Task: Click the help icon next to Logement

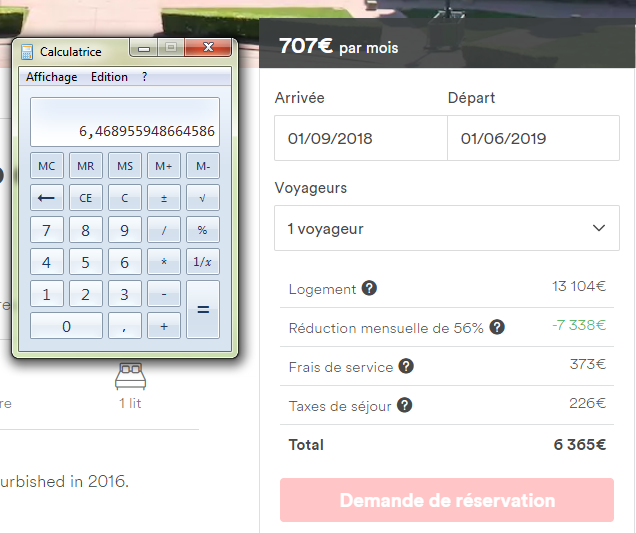Action: point(369,289)
